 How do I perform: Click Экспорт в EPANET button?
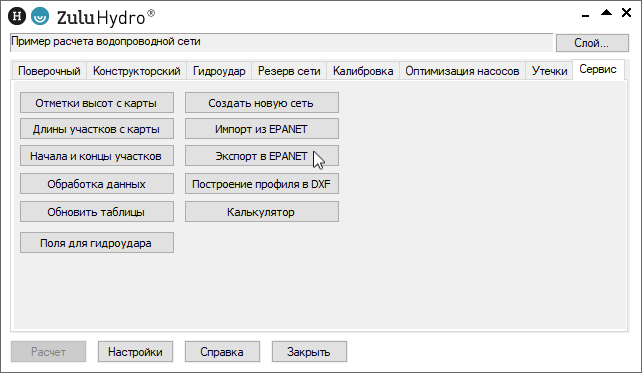pyautogui.click(x=262, y=156)
